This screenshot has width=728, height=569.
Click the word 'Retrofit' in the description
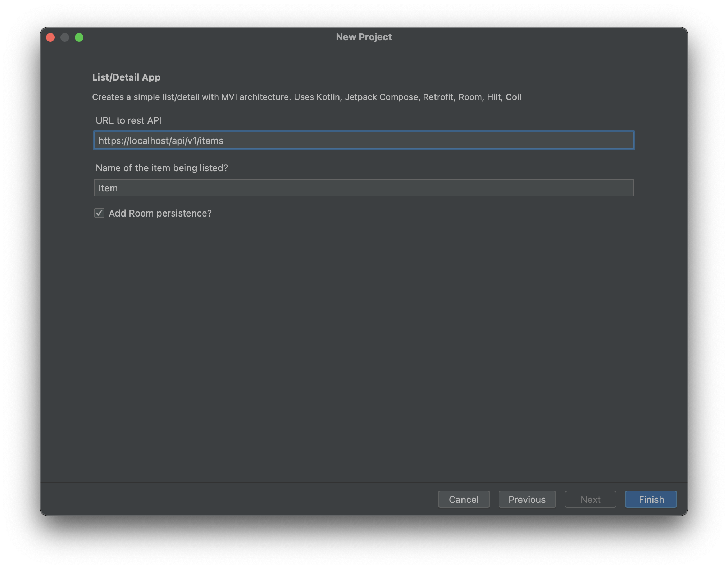coord(438,97)
